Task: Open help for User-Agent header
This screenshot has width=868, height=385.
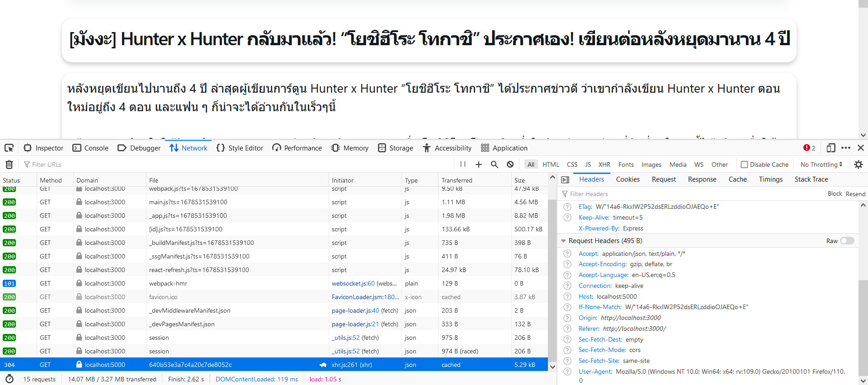Action: click(x=567, y=371)
